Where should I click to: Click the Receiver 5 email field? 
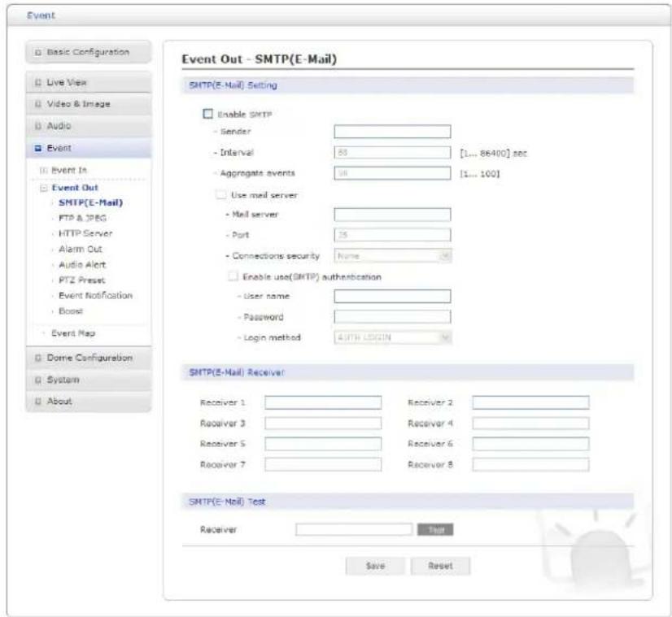click(x=323, y=444)
